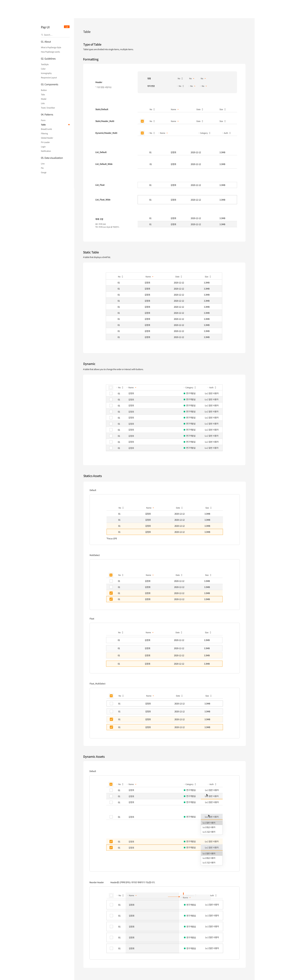Open Name dropdown chevron in Float table header

tap(153, 632)
